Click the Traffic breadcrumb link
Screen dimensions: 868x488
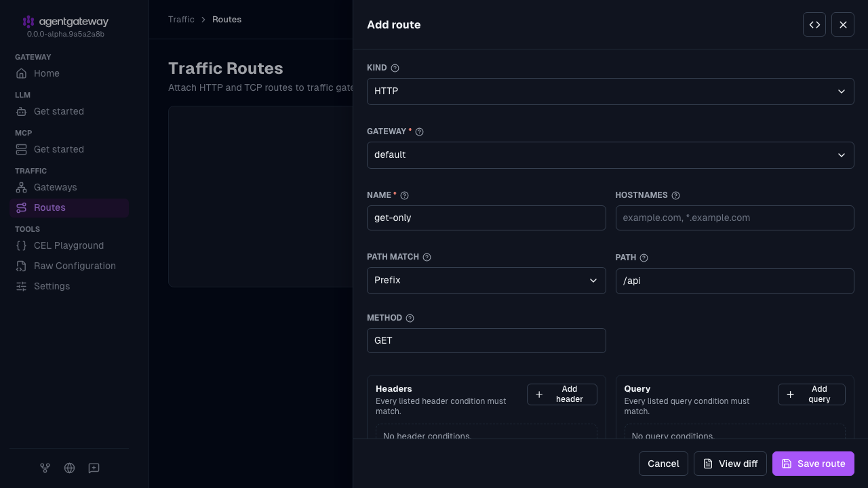coord(181,20)
